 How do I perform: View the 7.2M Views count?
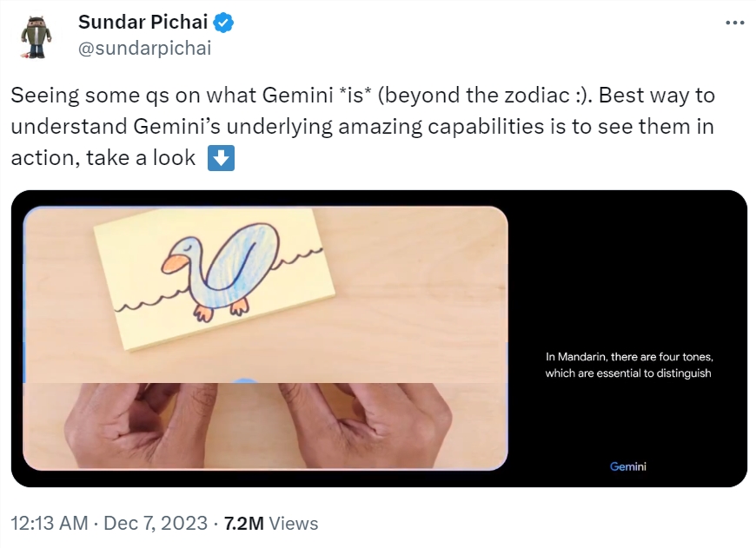271,524
